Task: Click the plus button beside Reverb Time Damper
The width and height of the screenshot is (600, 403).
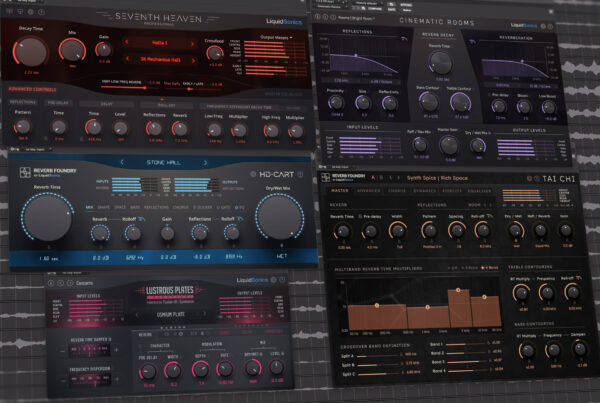Action: pyautogui.click(x=116, y=350)
